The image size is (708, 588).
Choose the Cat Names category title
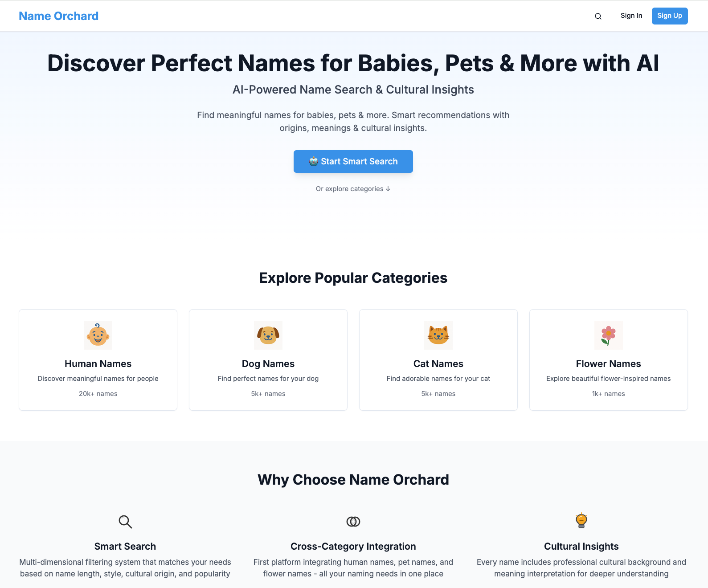point(438,364)
